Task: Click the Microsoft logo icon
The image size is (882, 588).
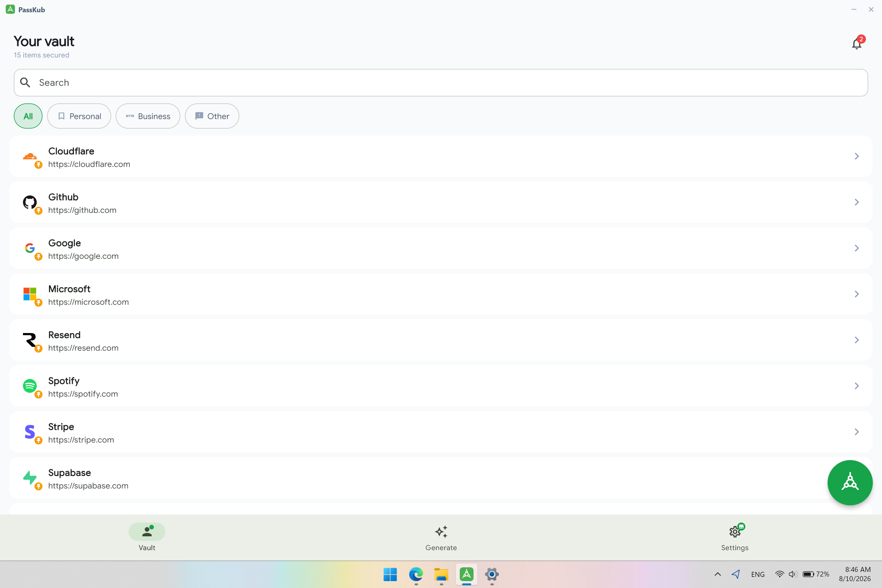Action: 30,294
